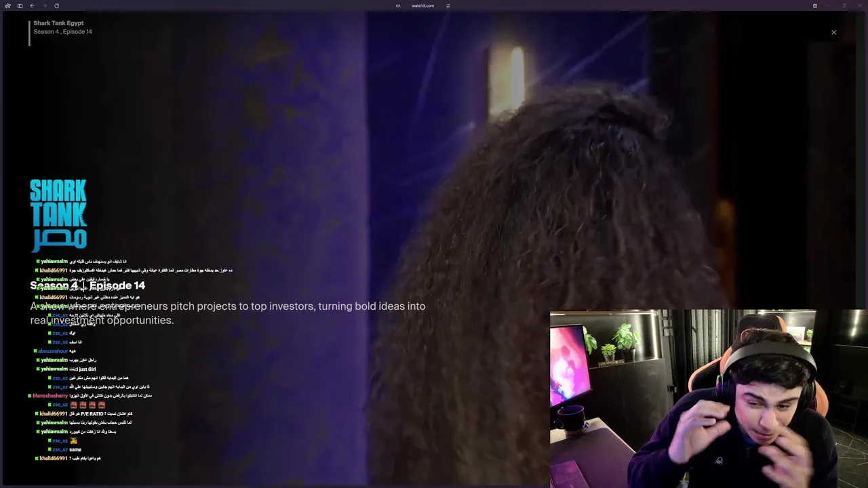The image size is (868, 488).
Task: Click the Shark Tank logo image
Action: point(58,216)
